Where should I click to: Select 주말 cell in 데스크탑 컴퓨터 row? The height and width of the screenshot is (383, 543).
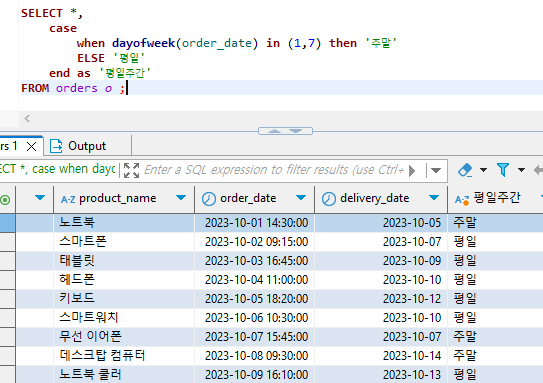pyautogui.click(x=495, y=356)
